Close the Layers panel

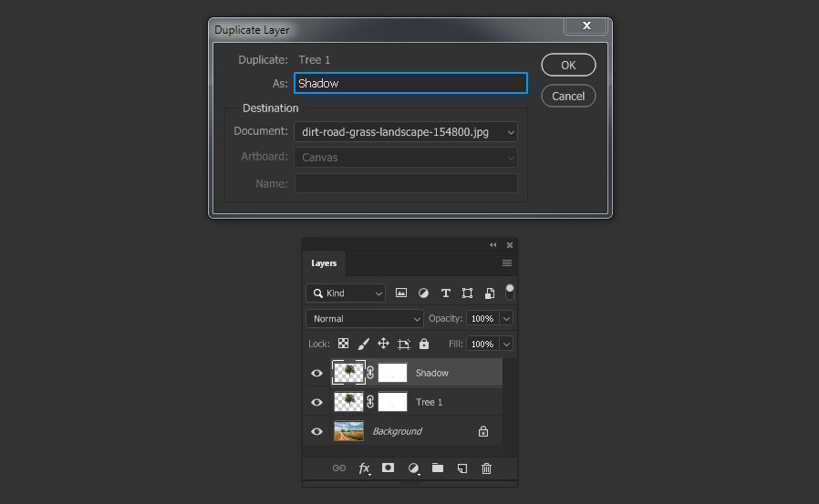[x=510, y=244]
